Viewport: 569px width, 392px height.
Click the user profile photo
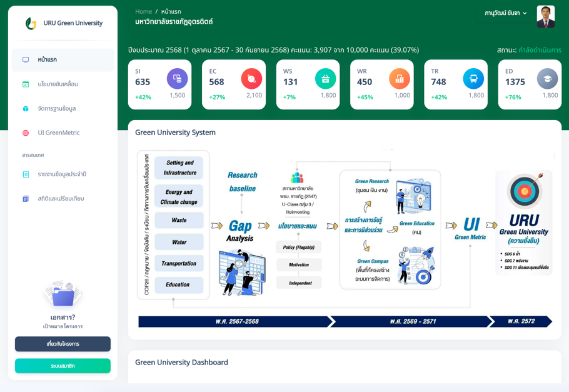click(545, 16)
